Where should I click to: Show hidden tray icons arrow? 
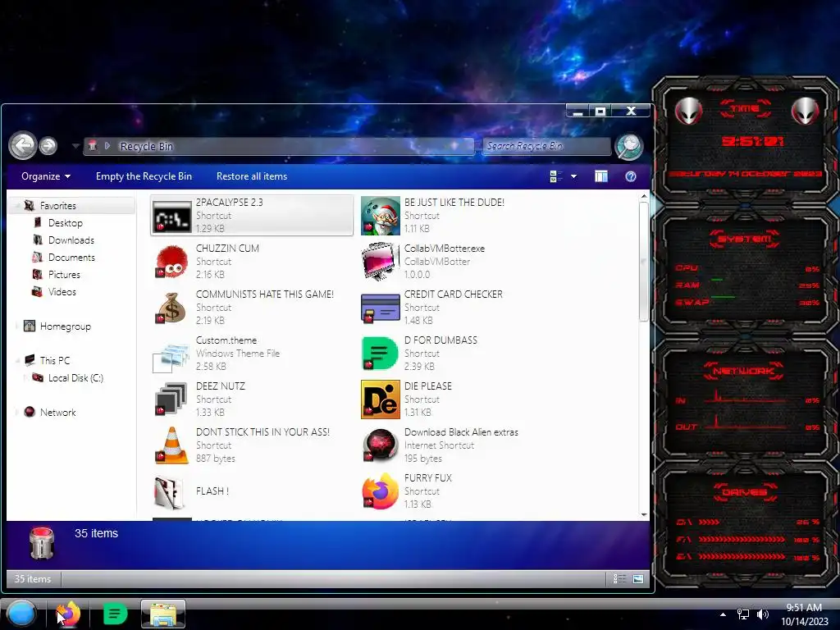(723, 614)
